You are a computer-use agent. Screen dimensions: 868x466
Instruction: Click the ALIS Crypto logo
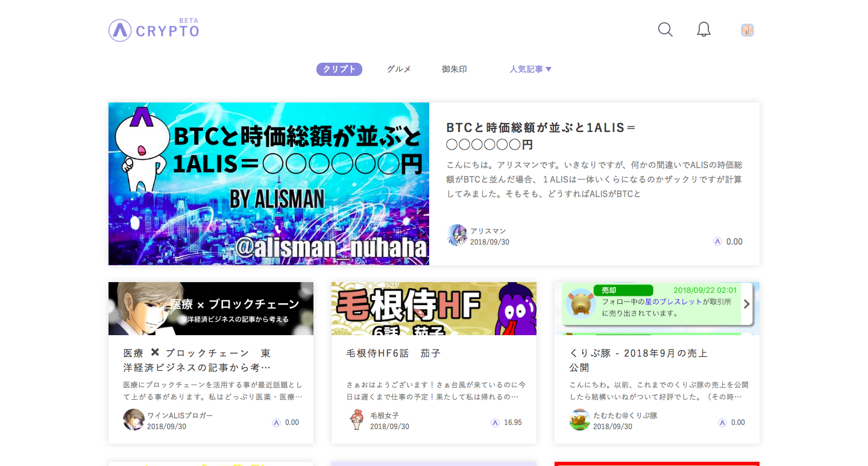point(154,30)
